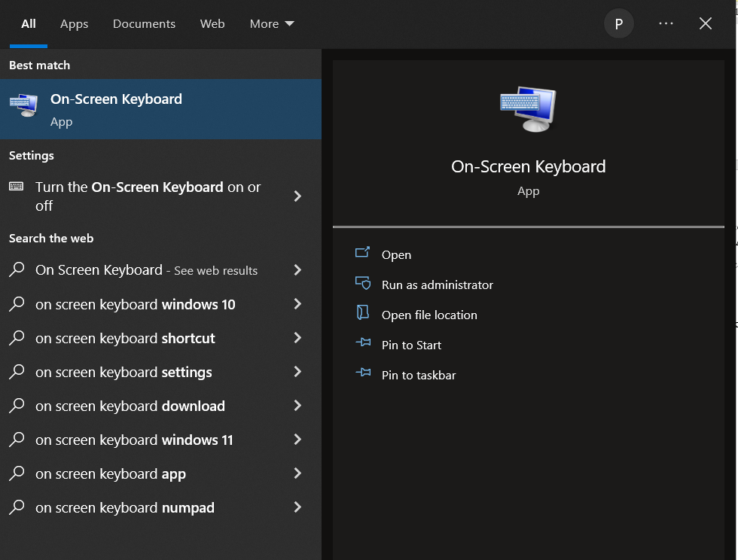Click the Open action icon
Screen dimensions: 738x560
coord(362,253)
